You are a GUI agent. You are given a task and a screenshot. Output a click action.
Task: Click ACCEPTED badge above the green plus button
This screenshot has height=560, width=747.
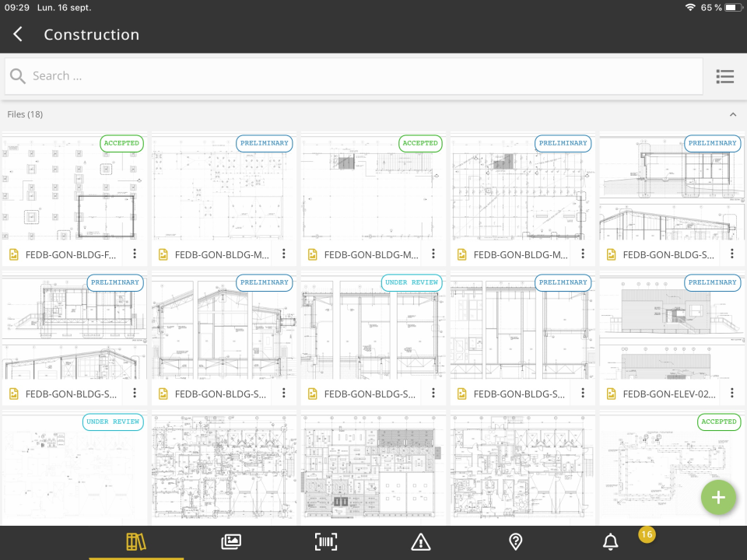tap(719, 422)
